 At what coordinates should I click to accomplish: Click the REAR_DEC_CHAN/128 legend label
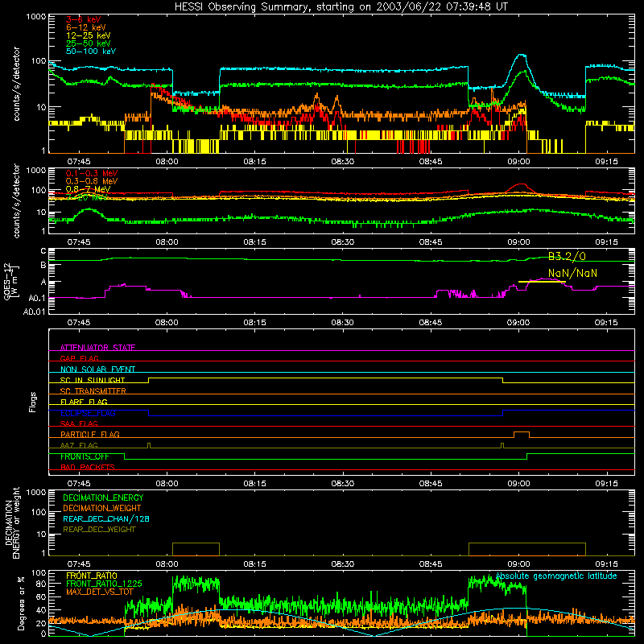coord(106,518)
